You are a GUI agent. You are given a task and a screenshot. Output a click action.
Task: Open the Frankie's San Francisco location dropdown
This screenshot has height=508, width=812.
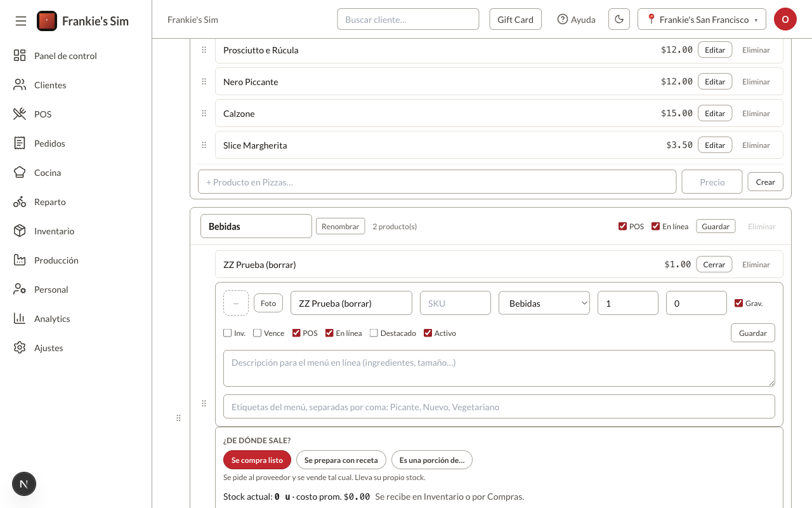(x=702, y=20)
